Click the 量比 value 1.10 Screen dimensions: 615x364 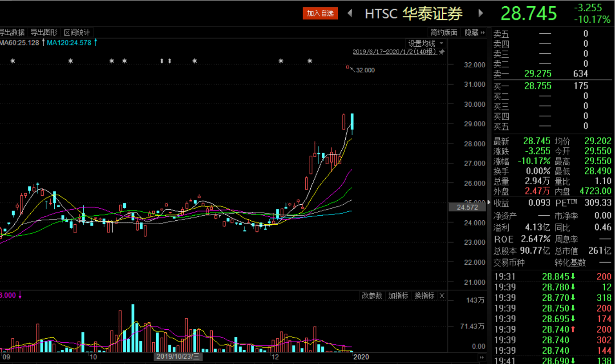pyautogui.click(x=603, y=182)
